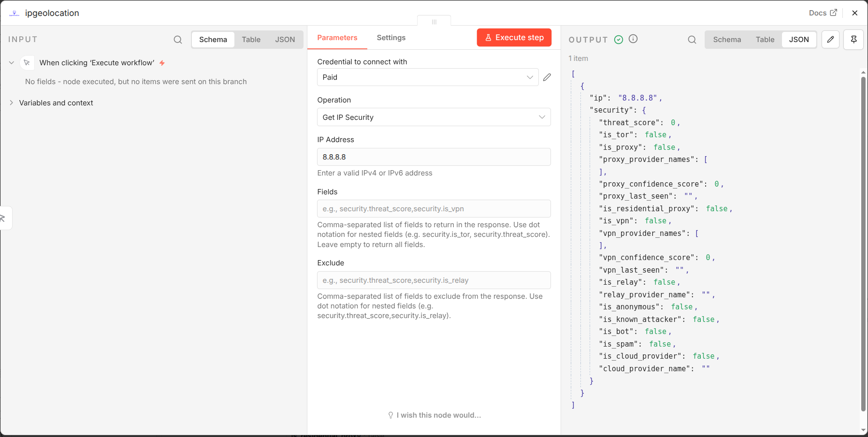Pin the output data with the pin icon

coord(854,40)
